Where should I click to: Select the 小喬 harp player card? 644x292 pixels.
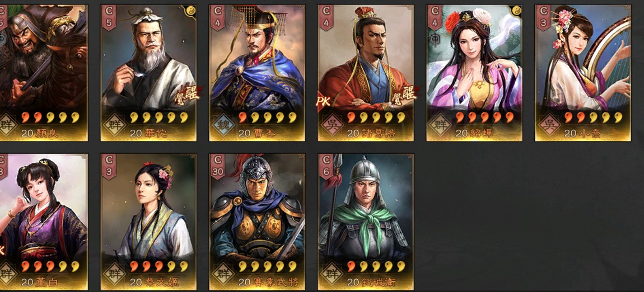582,73
